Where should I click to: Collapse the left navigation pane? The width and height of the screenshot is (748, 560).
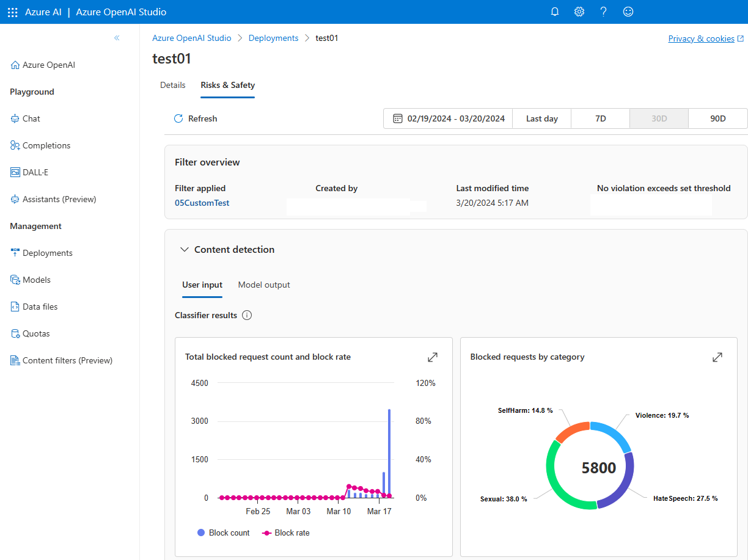pos(117,38)
